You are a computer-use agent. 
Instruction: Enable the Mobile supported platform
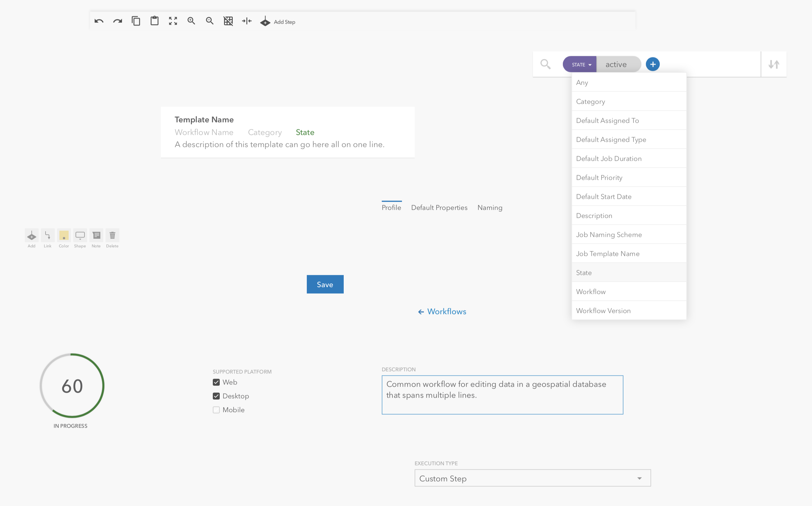point(216,410)
